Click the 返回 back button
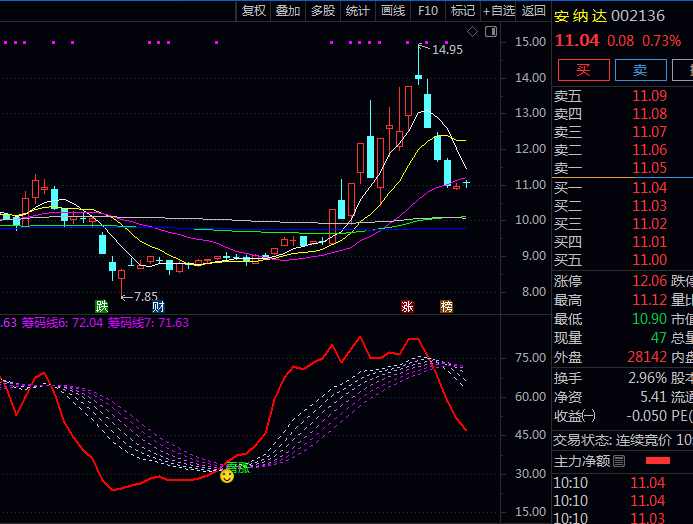Viewport: 693px width, 524px height. [534, 11]
